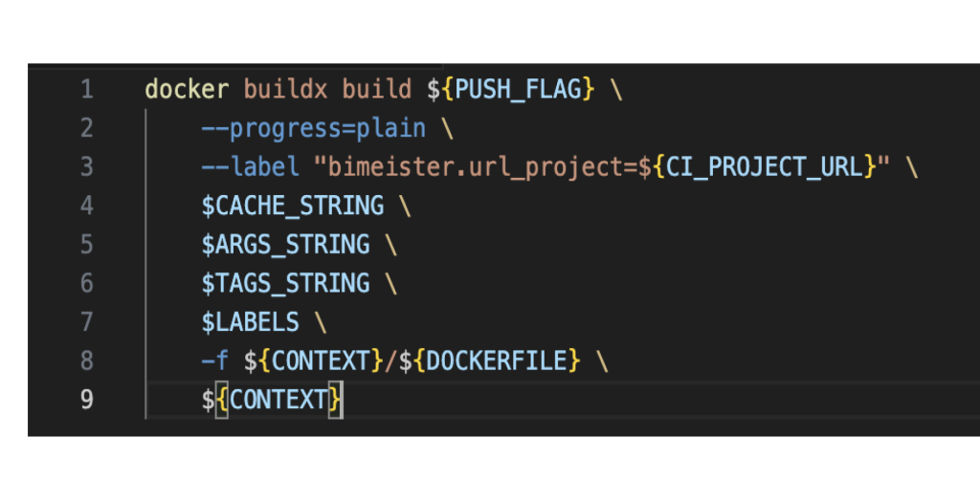Click the highlighted line number 9
The height and width of the screenshot is (480, 980).
tap(87, 400)
